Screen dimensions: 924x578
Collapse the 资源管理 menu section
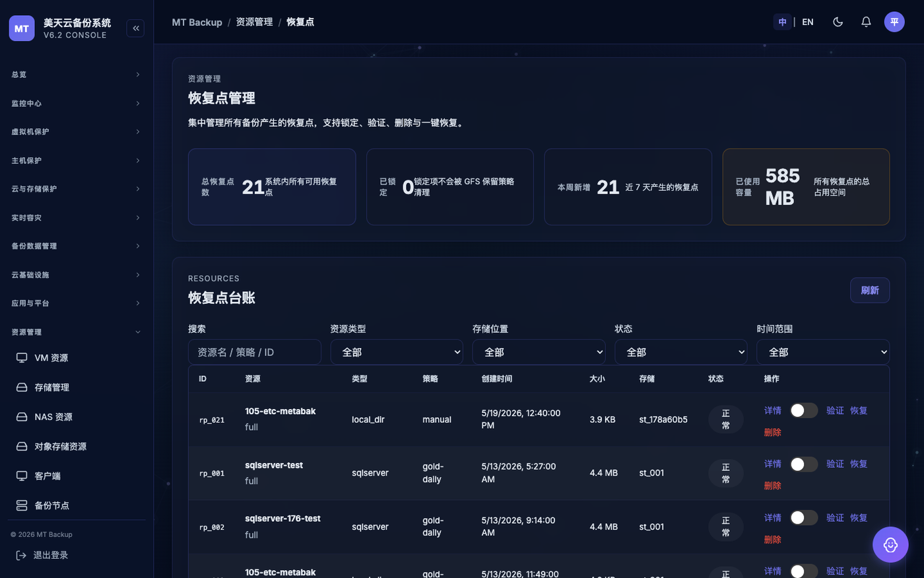tap(77, 332)
